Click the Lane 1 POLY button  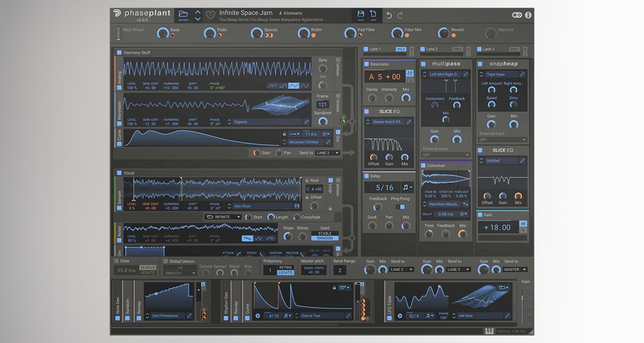401,49
